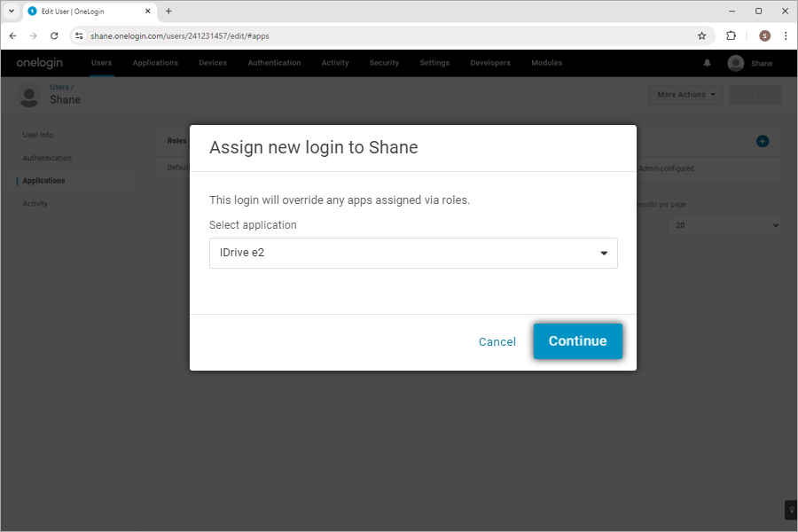Open the Users menu
This screenshot has width=798, height=532.
point(101,63)
